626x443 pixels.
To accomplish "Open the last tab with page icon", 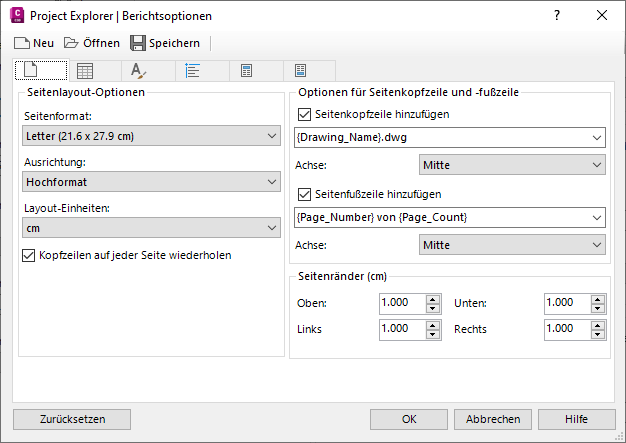I will coord(301,71).
